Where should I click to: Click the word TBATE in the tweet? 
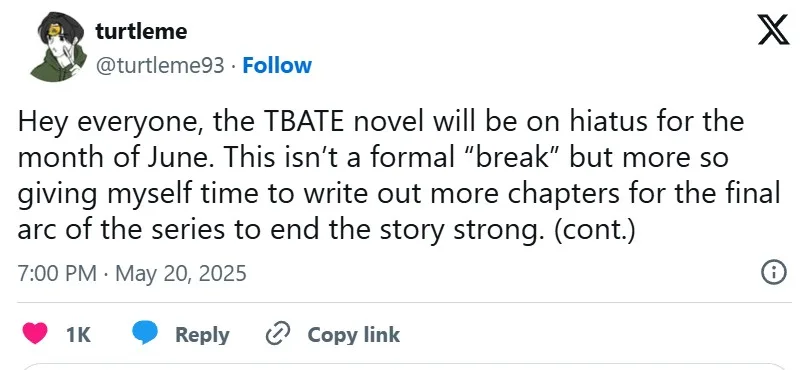(307, 122)
